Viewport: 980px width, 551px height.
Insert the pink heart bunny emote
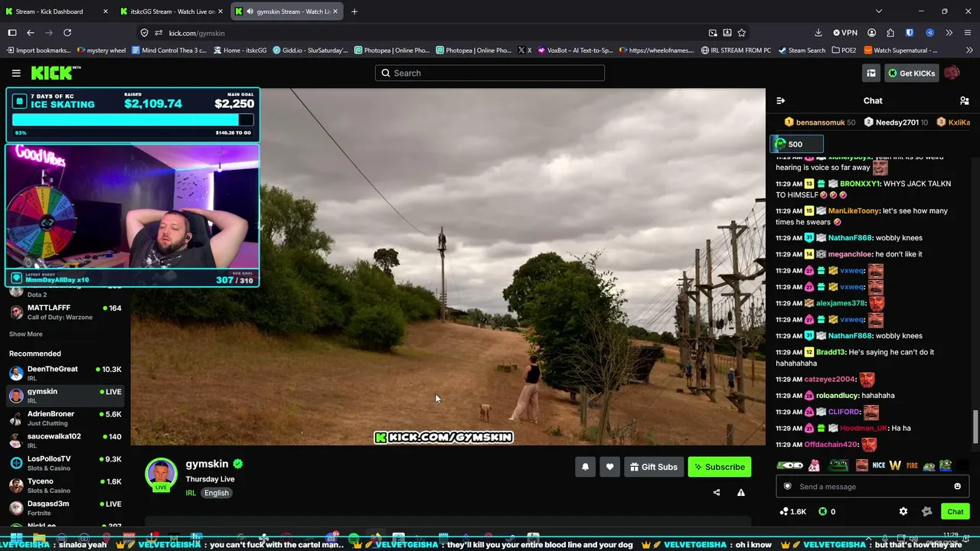pyautogui.click(x=814, y=465)
